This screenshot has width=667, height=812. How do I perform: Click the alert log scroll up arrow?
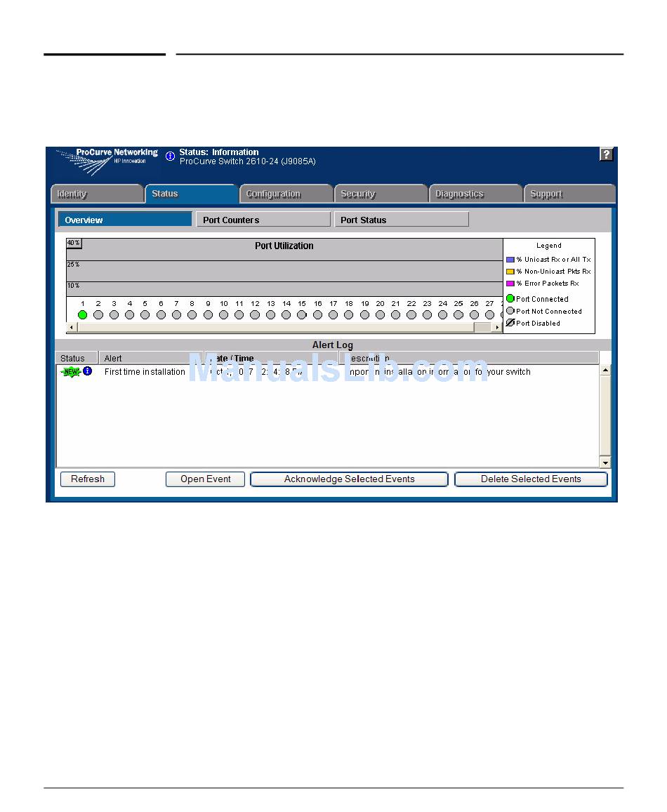[x=605, y=370]
